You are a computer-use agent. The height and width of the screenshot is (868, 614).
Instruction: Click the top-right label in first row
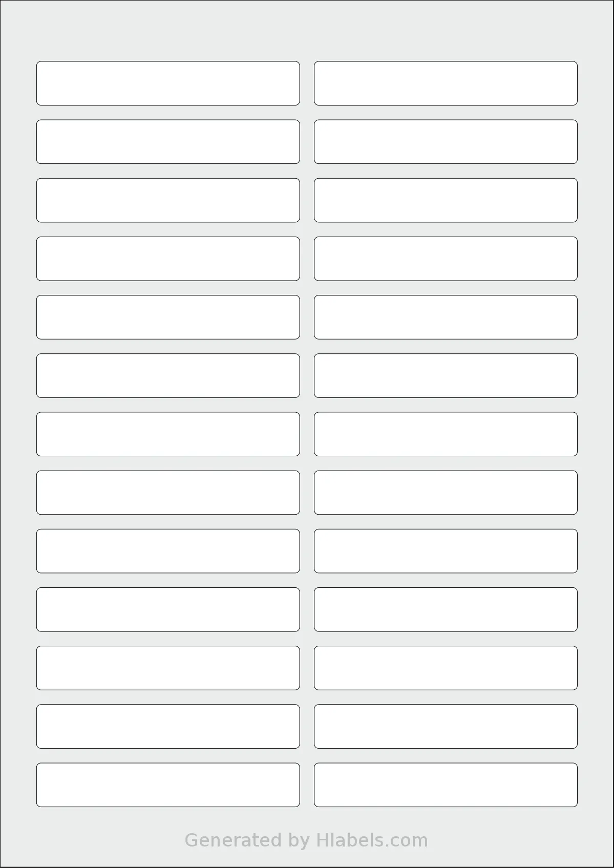pos(446,83)
